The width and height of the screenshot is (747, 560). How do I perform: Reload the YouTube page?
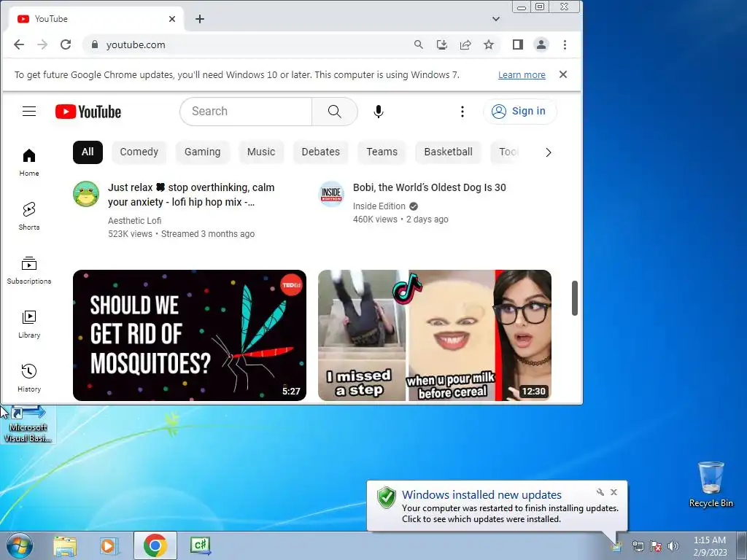pos(66,44)
